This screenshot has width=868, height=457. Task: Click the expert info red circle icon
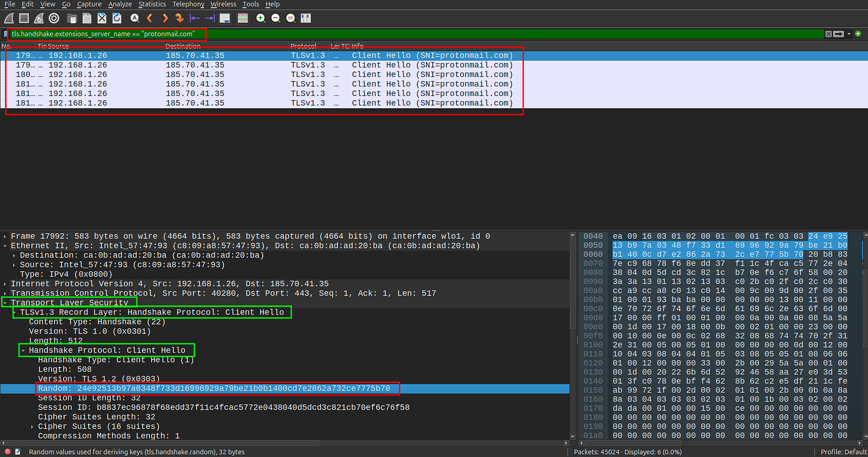pyautogui.click(x=8, y=452)
